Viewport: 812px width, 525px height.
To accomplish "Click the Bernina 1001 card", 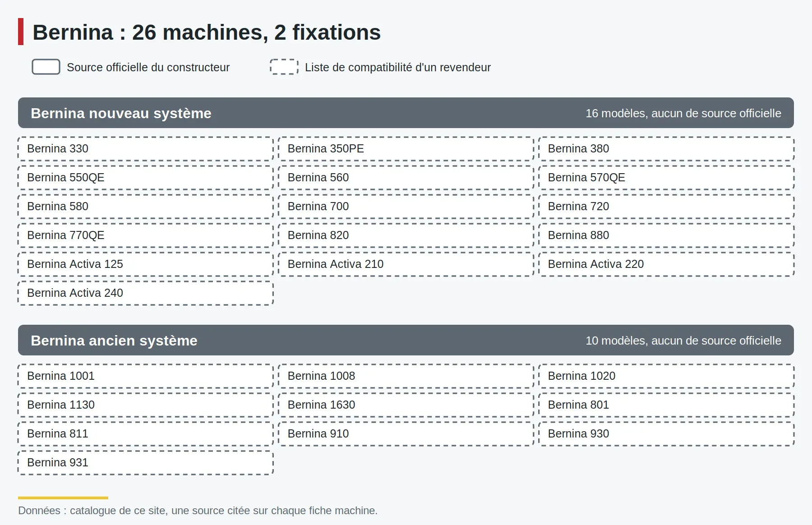I will click(146, 376).
